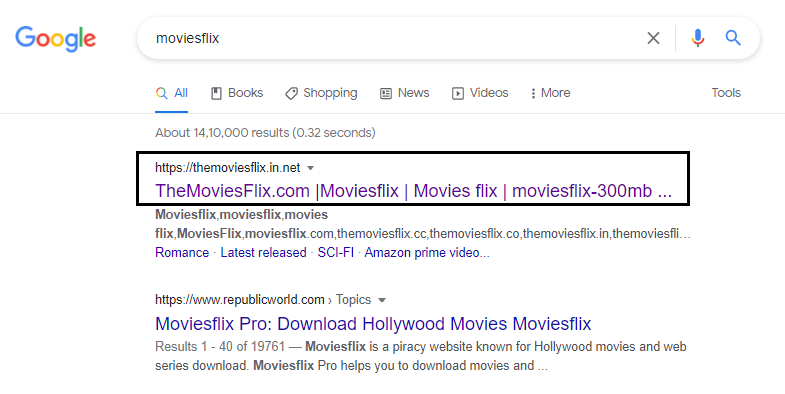Open the Videos tab
Viewport: 785px width, 394px height.
[x=480, y=93]
